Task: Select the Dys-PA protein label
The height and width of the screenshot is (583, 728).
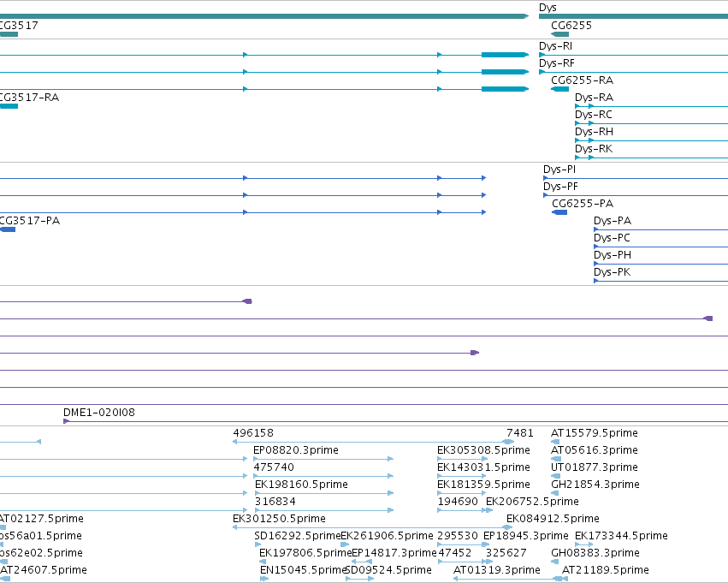Action: click(x=613, y=221)
